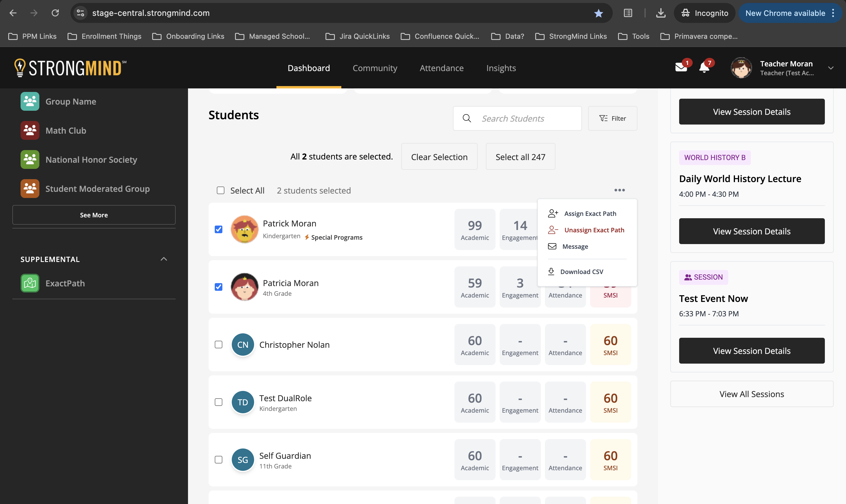This screenshot has width=846, height=504.
Task: Open the Math Club group icon
Action: coord(30,130)
